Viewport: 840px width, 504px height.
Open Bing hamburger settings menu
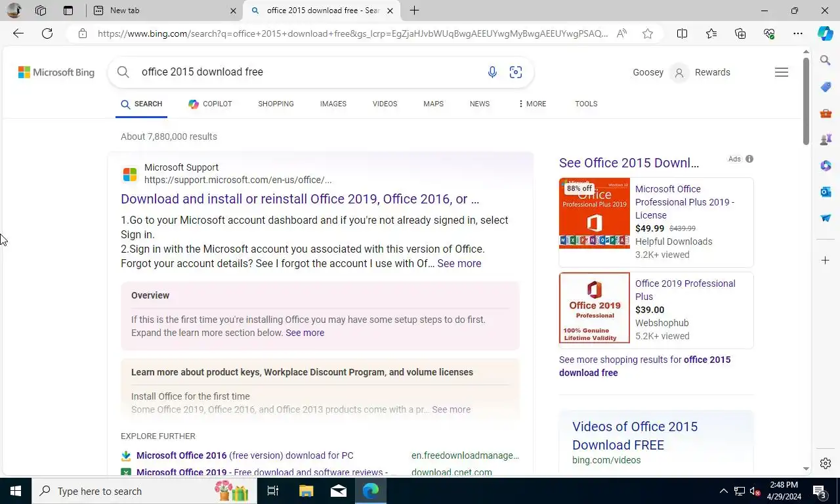tap(781, 72)
